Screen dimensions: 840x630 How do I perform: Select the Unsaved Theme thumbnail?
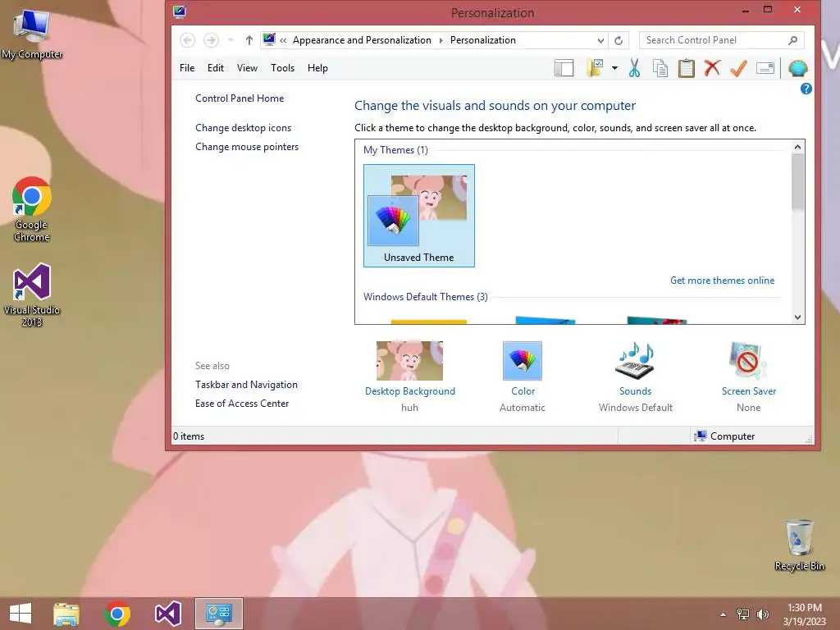pos(419,216)
